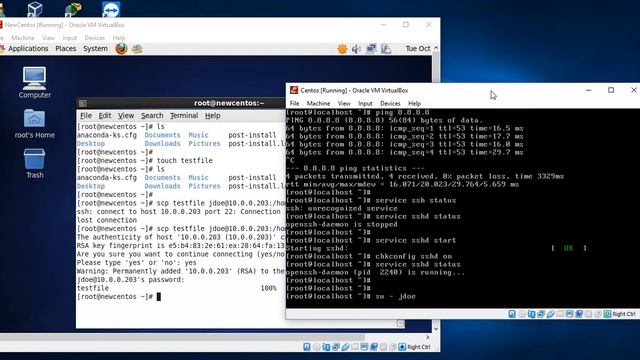Open the Trash icon on CentOS desktop
Screen dimensions: 640x360
[x=34, y=163]
